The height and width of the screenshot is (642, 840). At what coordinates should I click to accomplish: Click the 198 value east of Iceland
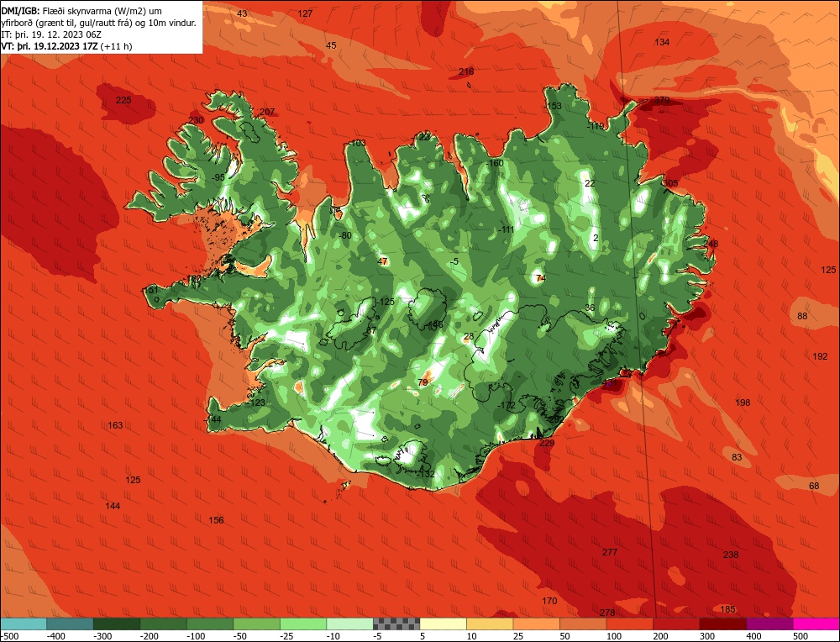pyautogui.click(x=743, y=403)
